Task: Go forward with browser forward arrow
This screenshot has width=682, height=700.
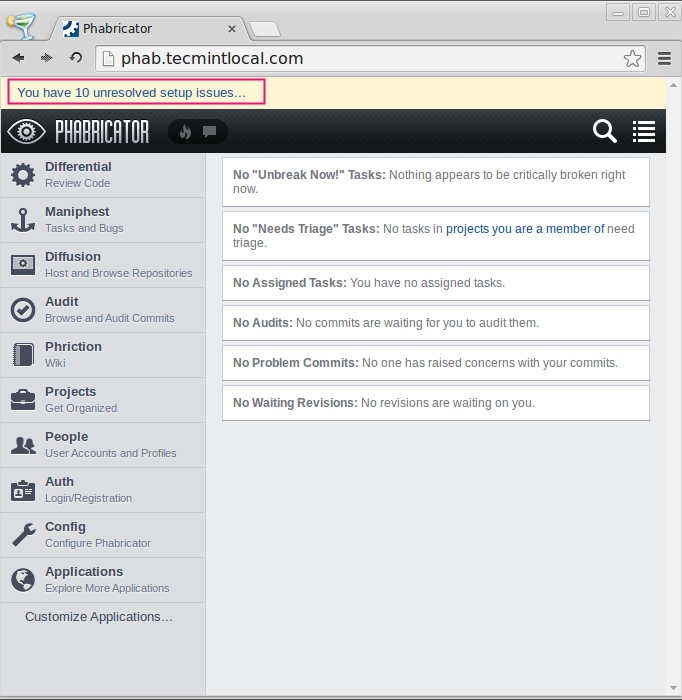Action: [x=46, y=58]
